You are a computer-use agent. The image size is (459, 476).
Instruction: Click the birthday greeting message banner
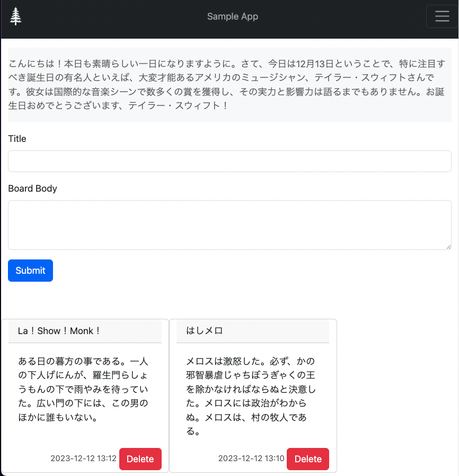point(229,85)
